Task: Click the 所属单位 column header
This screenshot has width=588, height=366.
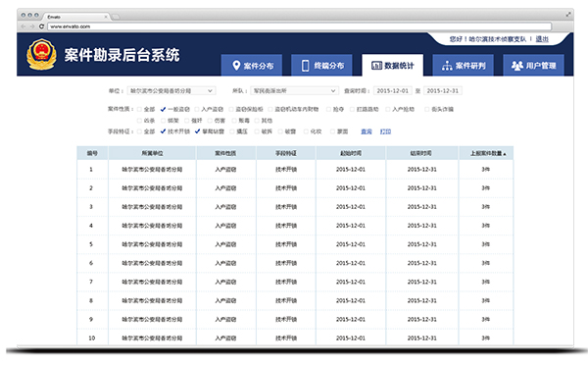Action: click(152, 153)
